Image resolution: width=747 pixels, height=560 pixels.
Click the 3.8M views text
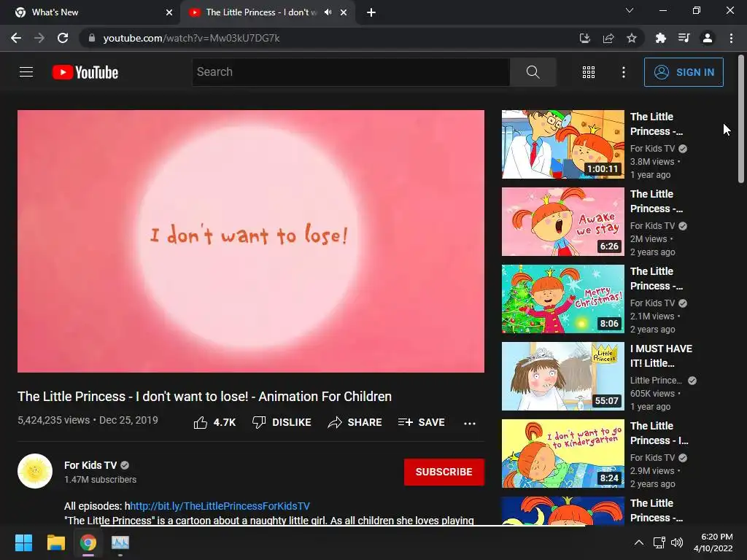pyautogui.click(x=652, y=161)
